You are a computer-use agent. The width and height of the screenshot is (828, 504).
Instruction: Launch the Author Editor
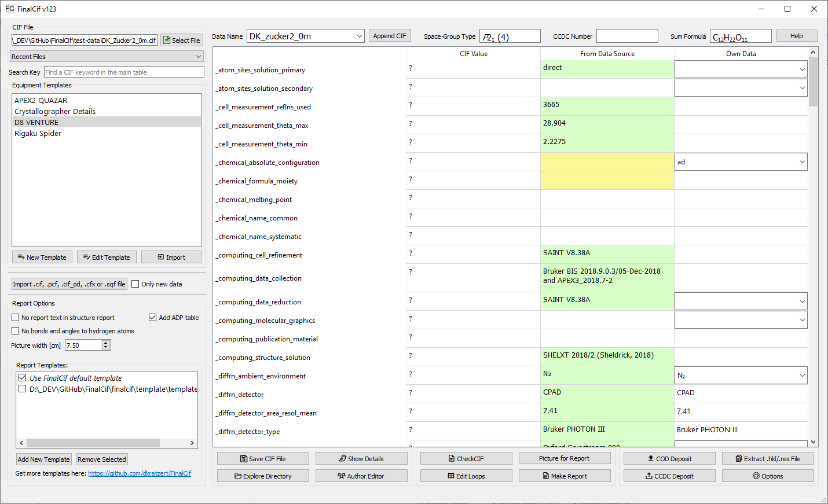pyautogui.click(x=361, y=476)
